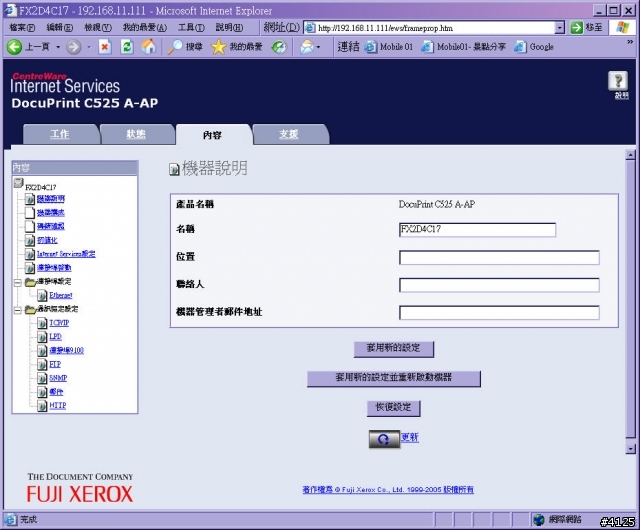Click the page scrollbar up arrow
640x530 pixels.
pyautogui.click(x=630, y=155)
